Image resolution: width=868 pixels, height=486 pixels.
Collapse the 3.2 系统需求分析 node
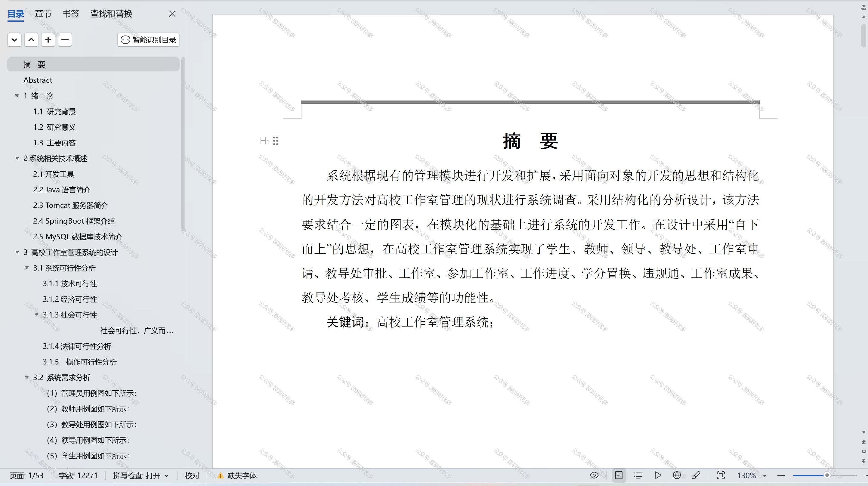pyautogui.click(x=27, y=377)
